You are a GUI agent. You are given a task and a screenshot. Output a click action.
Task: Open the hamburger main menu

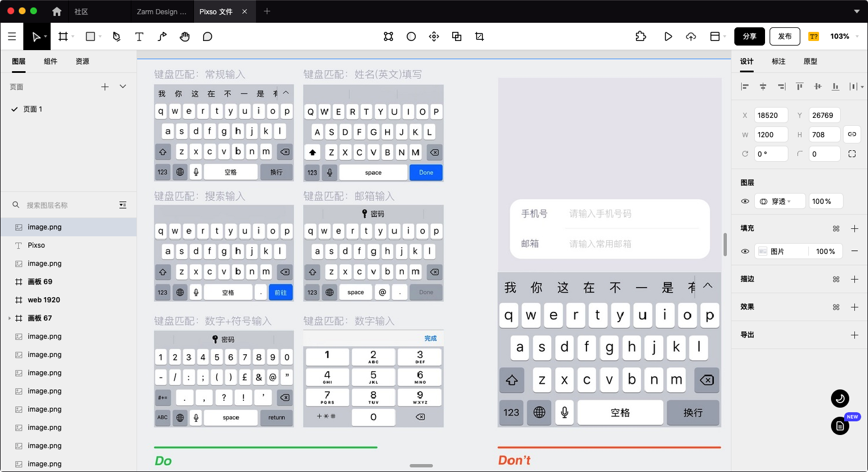(12, 36)
